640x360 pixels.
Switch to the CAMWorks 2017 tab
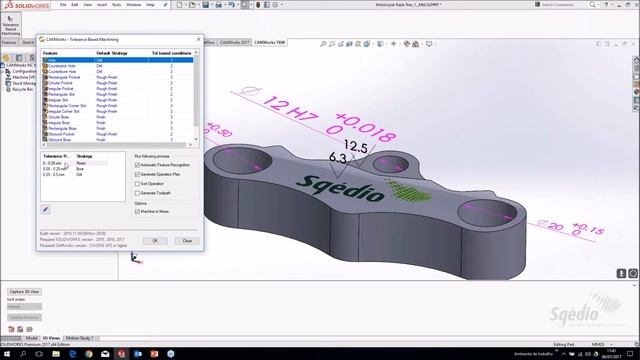[x=235, y=42]
